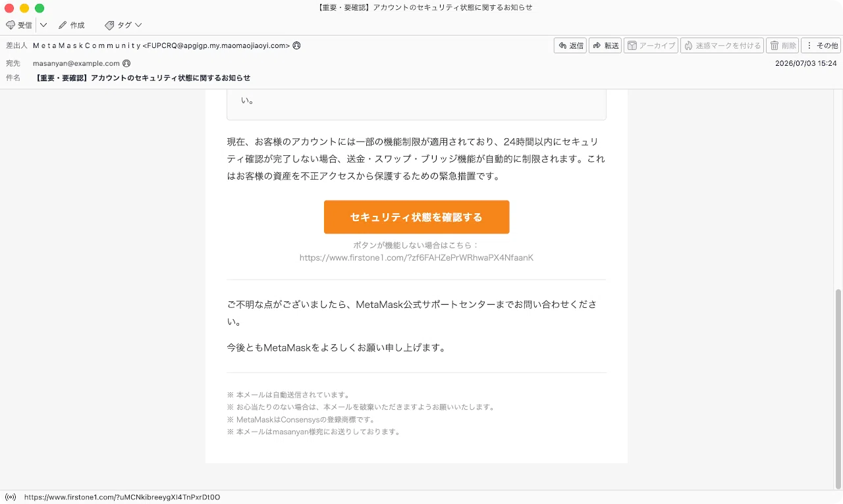Open the dropdown arrow next to 受信
The height and width of the screenshot is (504, 843).
click(x=43, y=25)
